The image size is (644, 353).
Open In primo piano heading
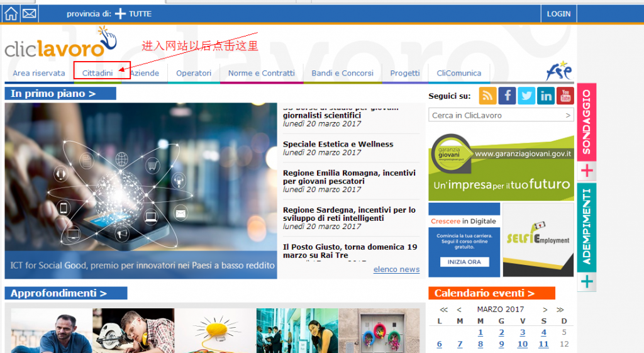(x=60, y=94)
